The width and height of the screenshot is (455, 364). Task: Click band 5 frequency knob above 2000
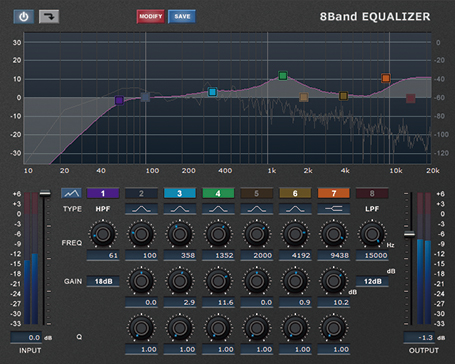(257, 234)
